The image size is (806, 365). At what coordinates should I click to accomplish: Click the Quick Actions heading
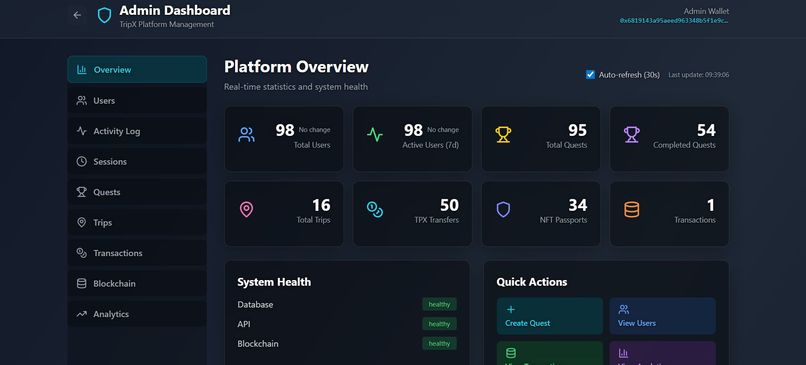pyautogui.click(x=532, y=282)
